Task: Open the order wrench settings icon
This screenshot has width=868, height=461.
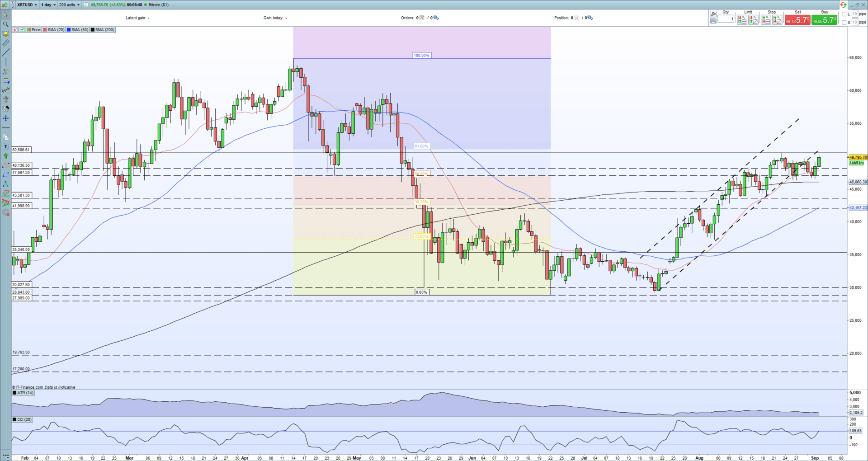Action: 713,14
